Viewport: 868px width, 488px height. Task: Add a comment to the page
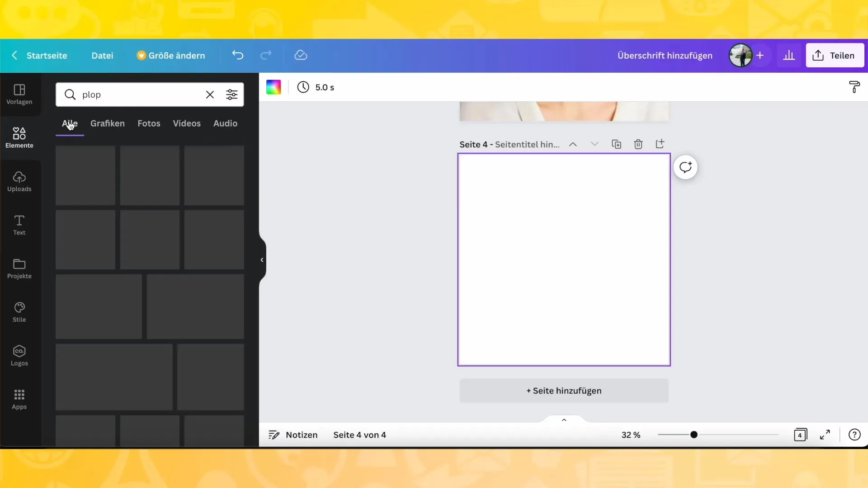pyautogui.click(x=685, y=167)
